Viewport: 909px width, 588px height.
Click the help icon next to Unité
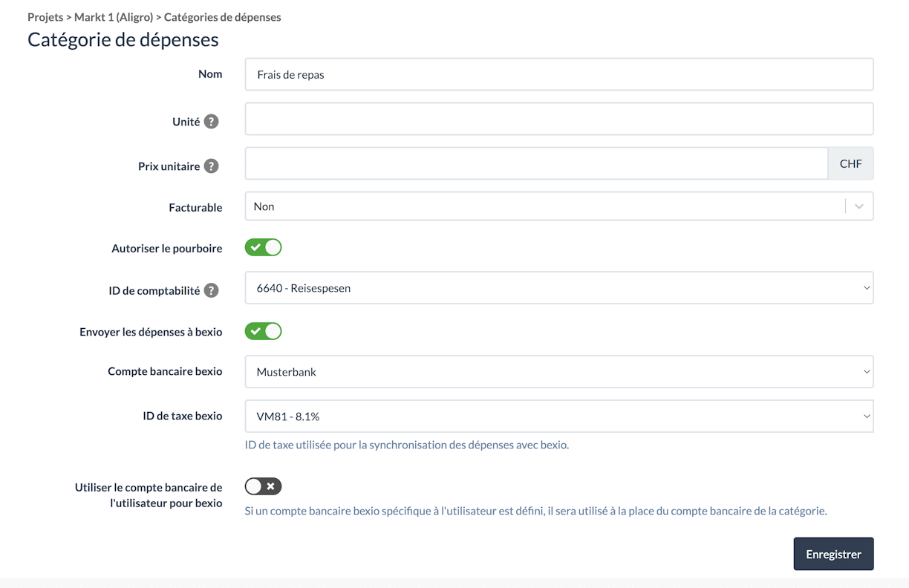click(212, 121)
